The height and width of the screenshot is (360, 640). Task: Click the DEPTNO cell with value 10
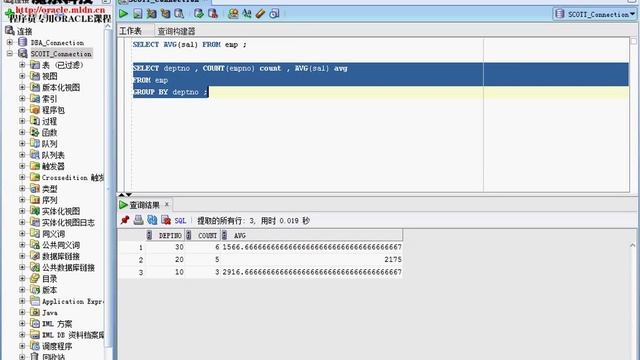pos(166,272)
